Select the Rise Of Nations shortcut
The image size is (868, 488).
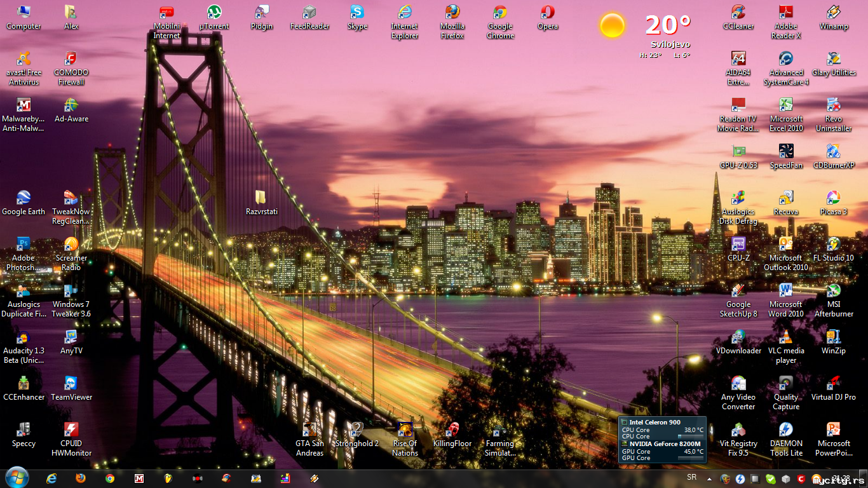tap(405, 440)
